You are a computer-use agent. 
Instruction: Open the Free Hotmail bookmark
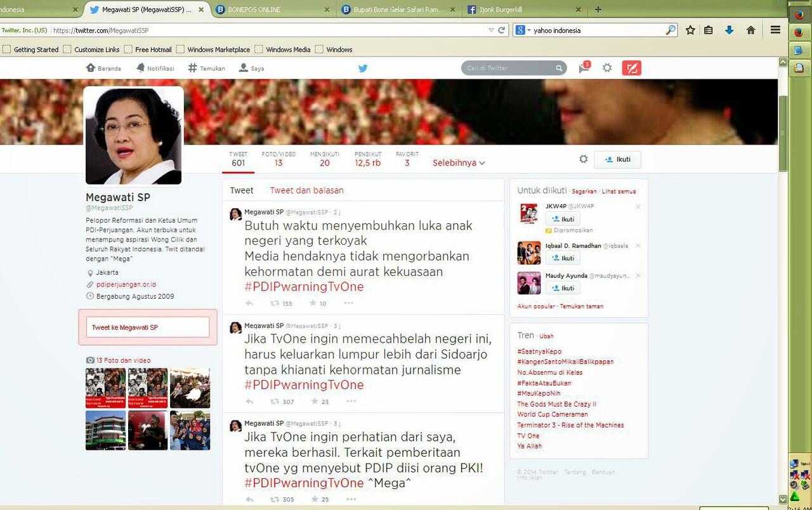click(x=148, y=49)
